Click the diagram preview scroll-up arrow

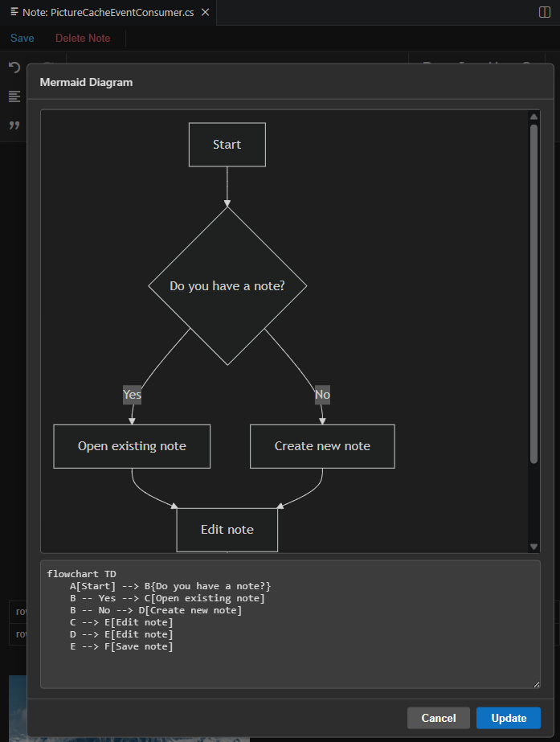(x=534, y=117)
